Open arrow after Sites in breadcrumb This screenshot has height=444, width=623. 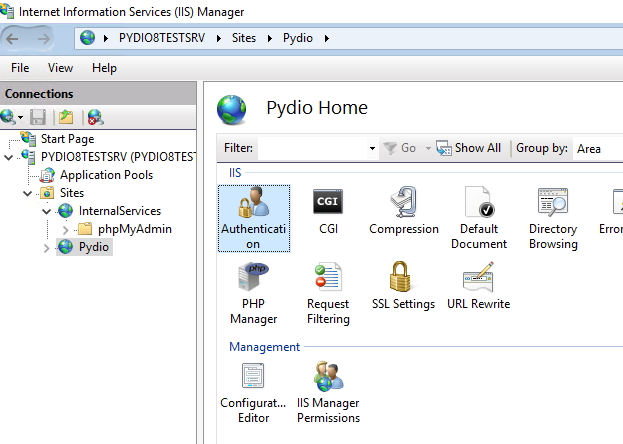point(270,39)
